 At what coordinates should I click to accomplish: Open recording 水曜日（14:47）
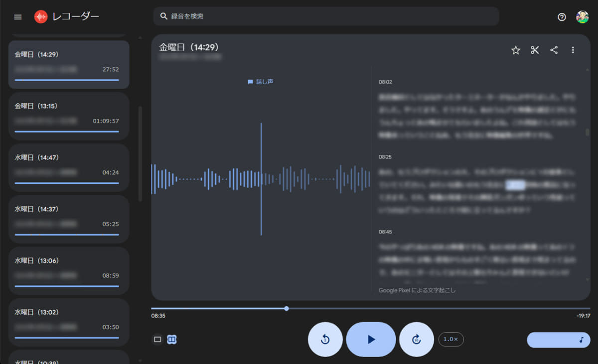tap(69, 168)
